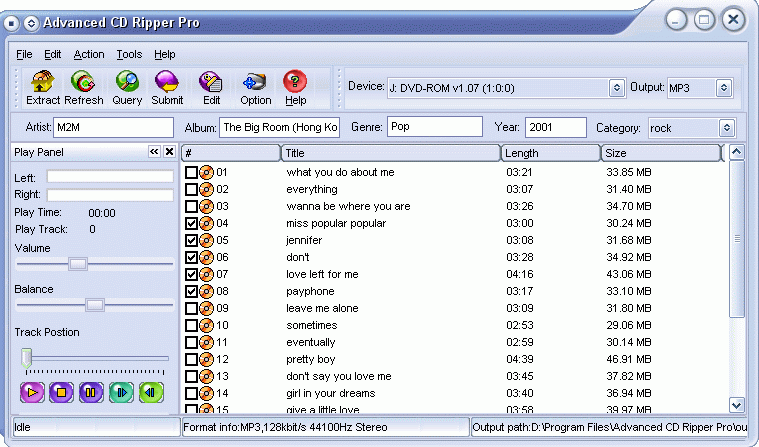Click the disc icon of track 07

pyautogui.click(x=206, y=274)
